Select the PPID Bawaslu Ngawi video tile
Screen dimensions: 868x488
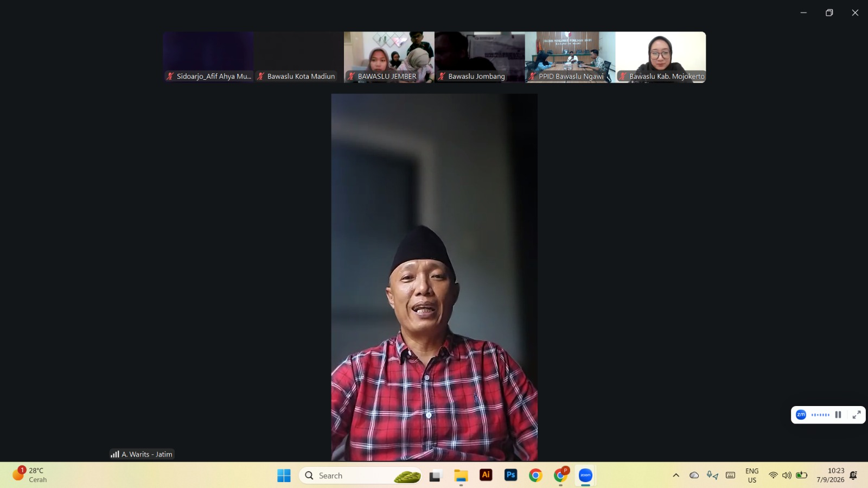click(x=570, y=57)
